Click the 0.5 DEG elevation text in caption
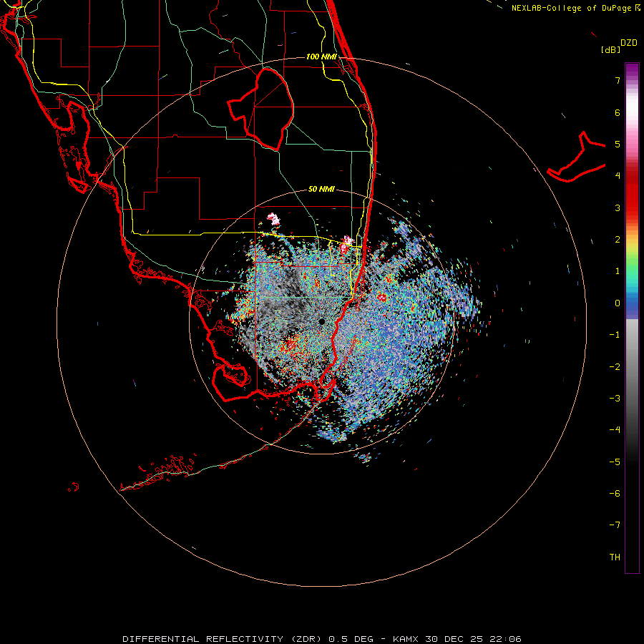Viewport: 644px width, 644px height. pos(351,639)
